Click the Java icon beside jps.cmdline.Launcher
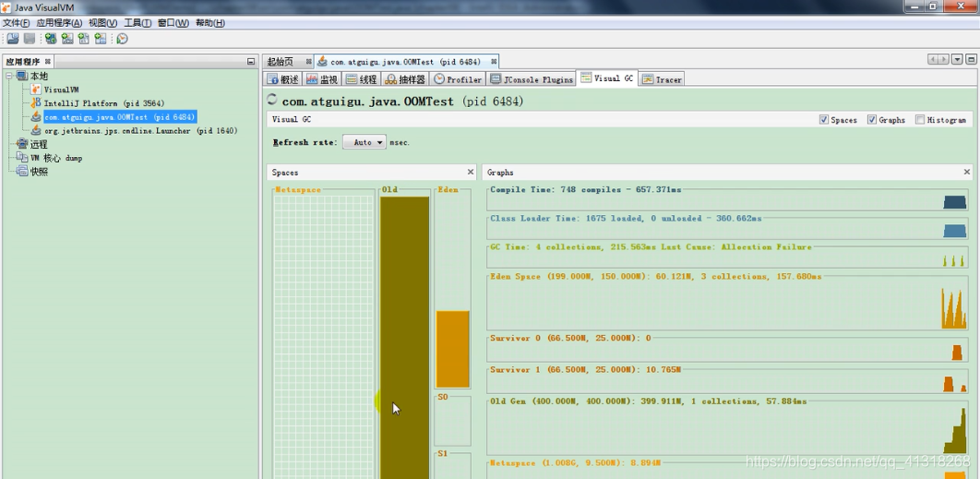Image resolution: width=980 pixels, height=479 pixels. (36, 131)
